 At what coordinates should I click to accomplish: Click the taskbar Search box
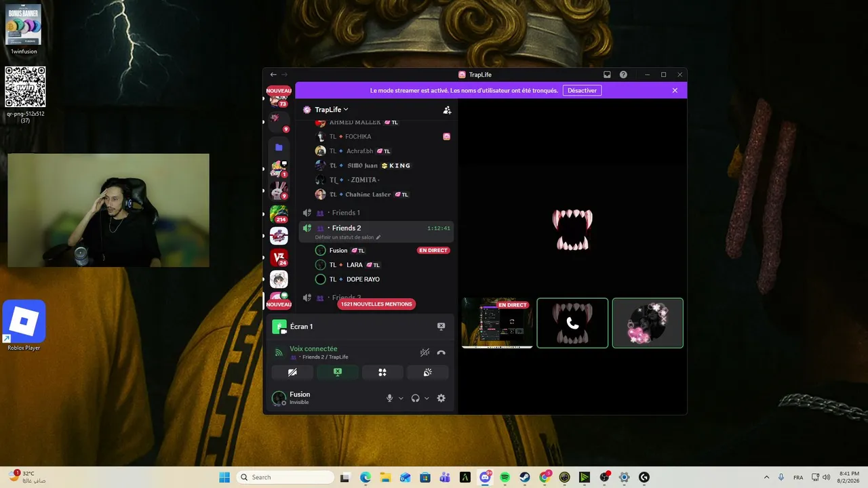tap(285, 477)
